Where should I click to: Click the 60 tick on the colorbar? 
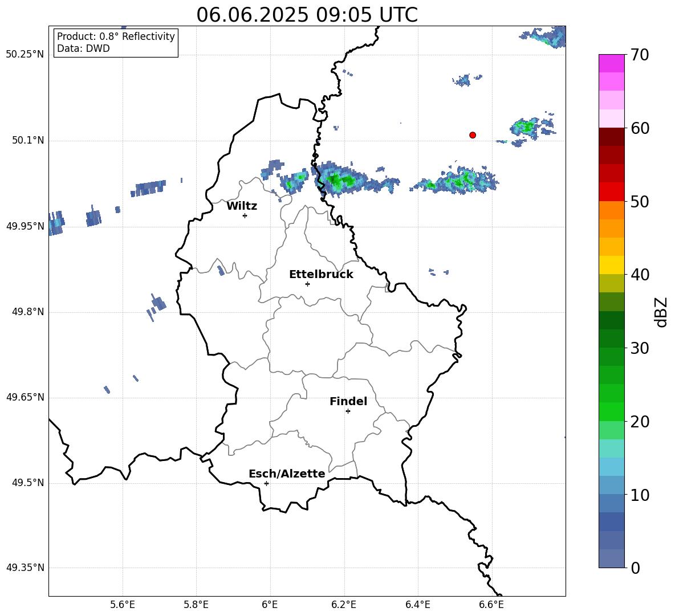[640, 128]
